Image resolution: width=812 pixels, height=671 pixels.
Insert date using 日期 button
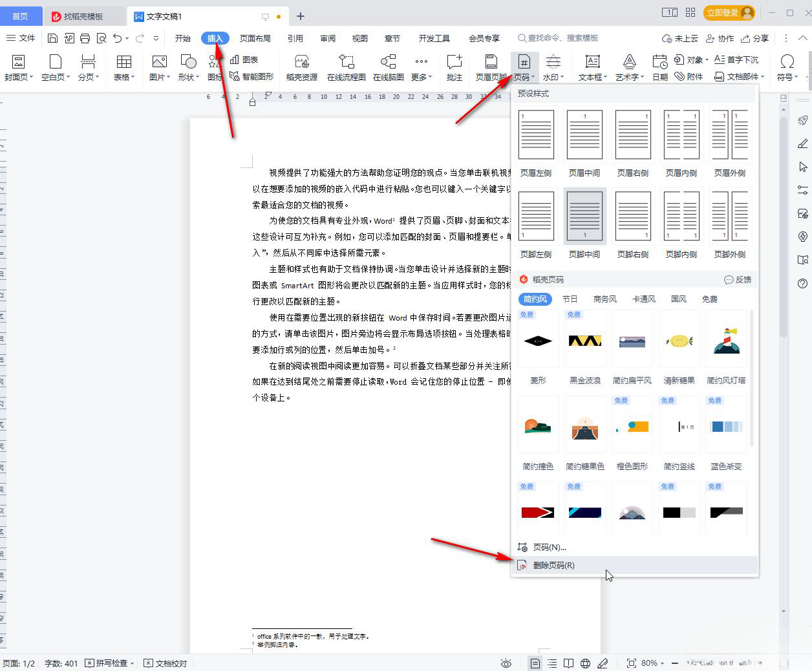click(x=660, y=68)
